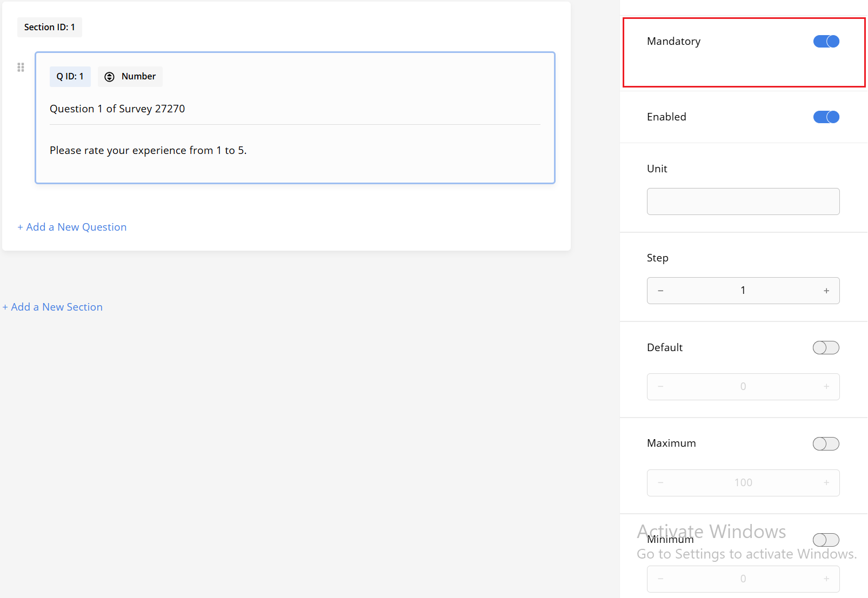Turn on the Maximum toggle

[826, 444]
